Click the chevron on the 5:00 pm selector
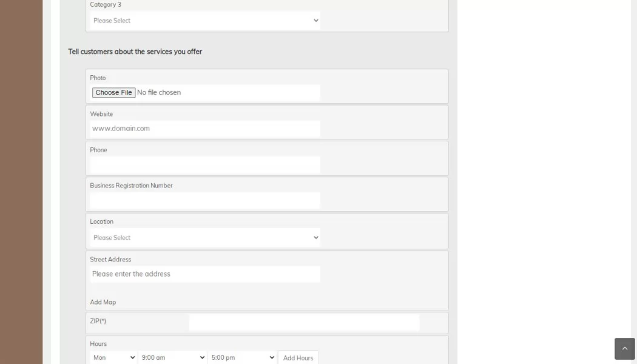637x364 pixels. [272, 357]
